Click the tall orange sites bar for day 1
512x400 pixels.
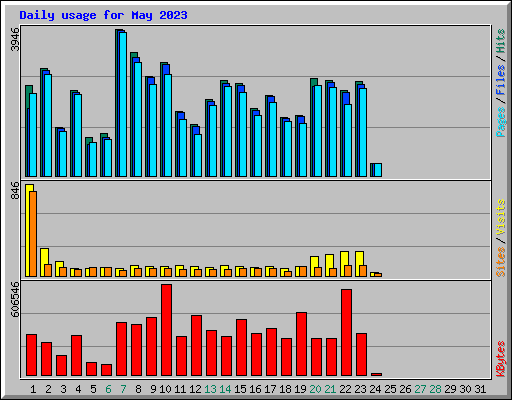pyautogui.click(x=33, y=234)
